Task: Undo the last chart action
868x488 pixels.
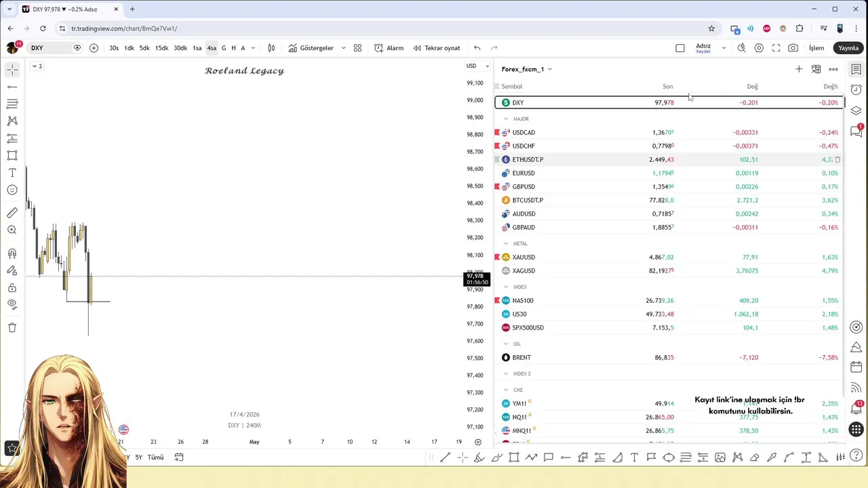Action: (477, 48)
